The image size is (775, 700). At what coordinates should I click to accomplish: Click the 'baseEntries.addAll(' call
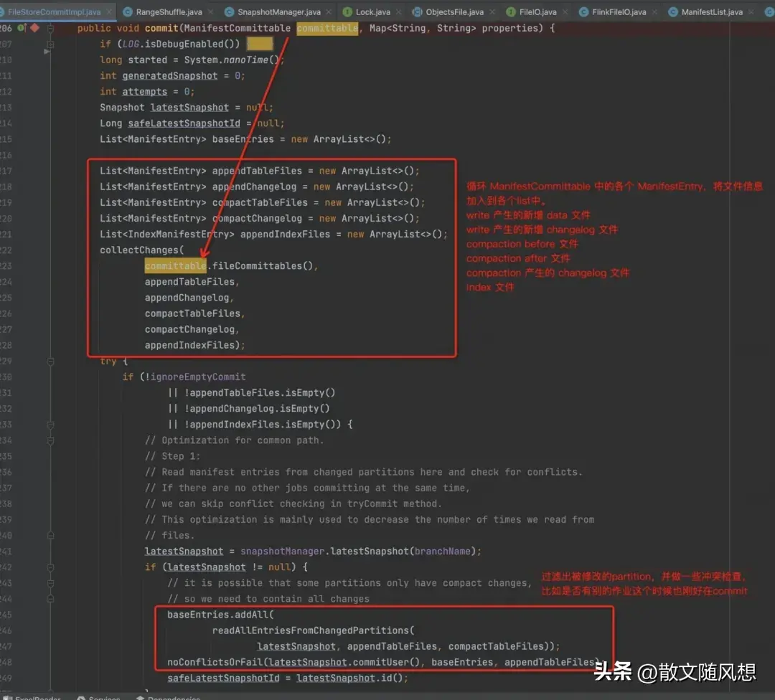coord(220,615)
